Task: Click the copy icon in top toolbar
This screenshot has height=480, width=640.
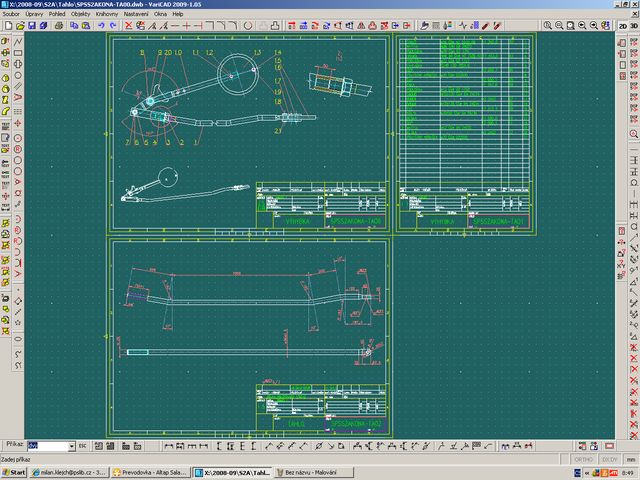Action: (74, 26)
